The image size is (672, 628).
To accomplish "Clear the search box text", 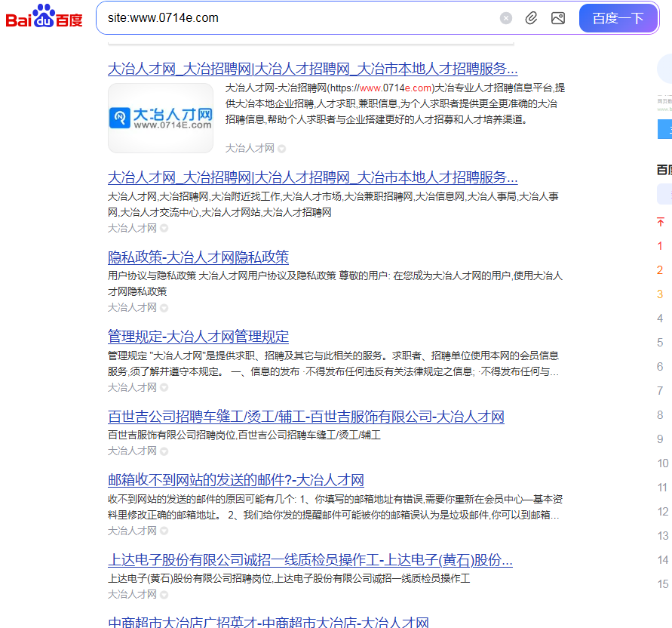I will (506, 18).
